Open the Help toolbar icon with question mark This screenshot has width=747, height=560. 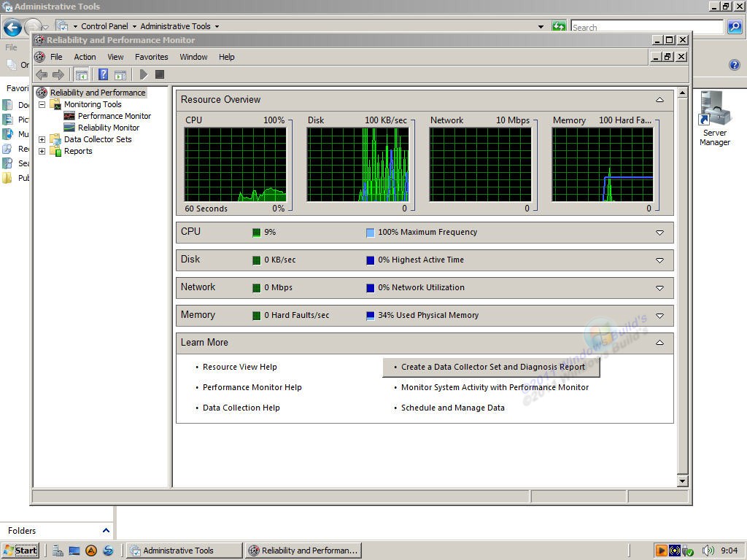(x=103, y=74)
